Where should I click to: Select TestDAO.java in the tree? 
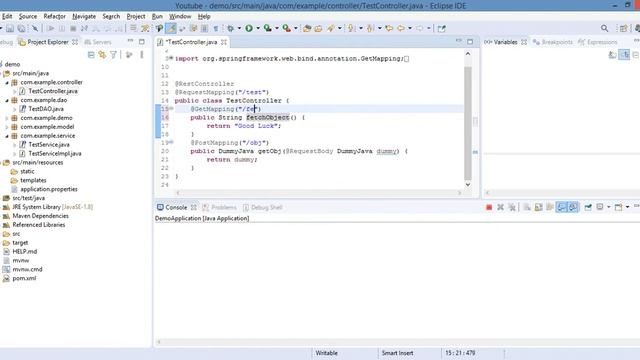[46, 109]
